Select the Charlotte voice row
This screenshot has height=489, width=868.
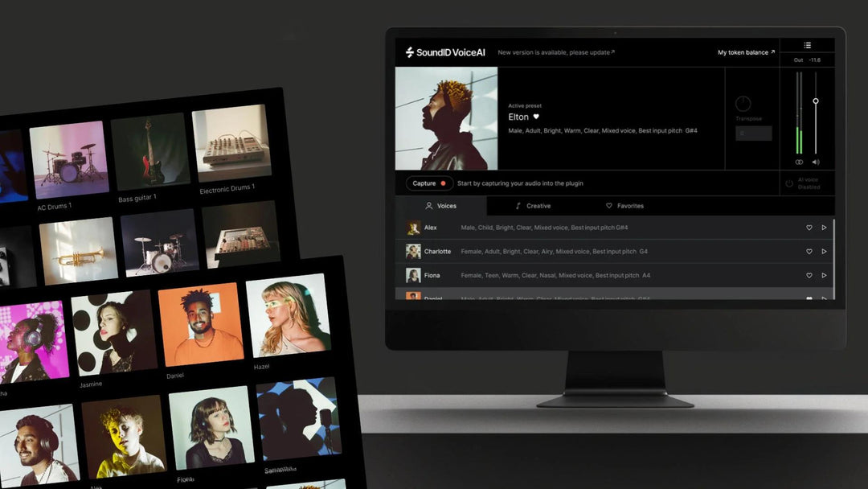(x=613, y=252)
